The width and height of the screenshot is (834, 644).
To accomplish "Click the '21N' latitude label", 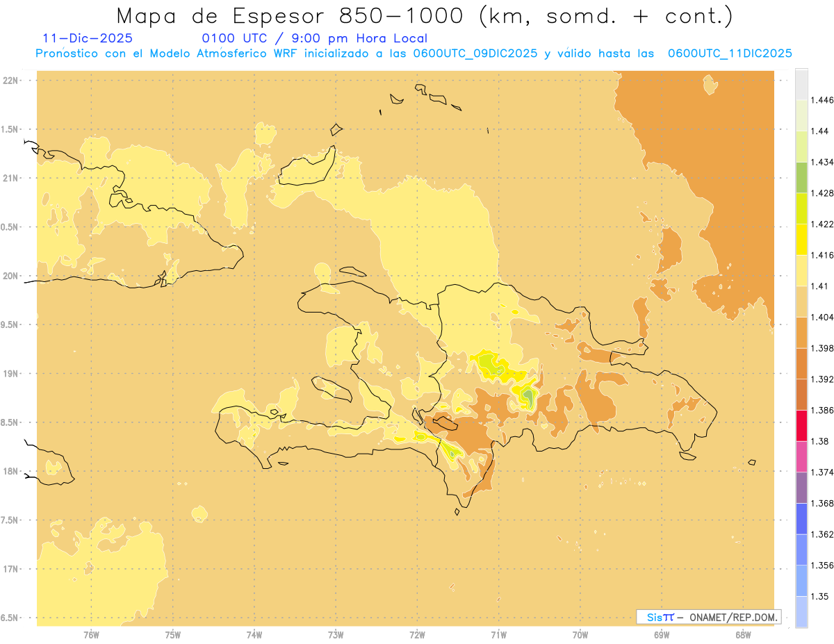I will point(11,178).
